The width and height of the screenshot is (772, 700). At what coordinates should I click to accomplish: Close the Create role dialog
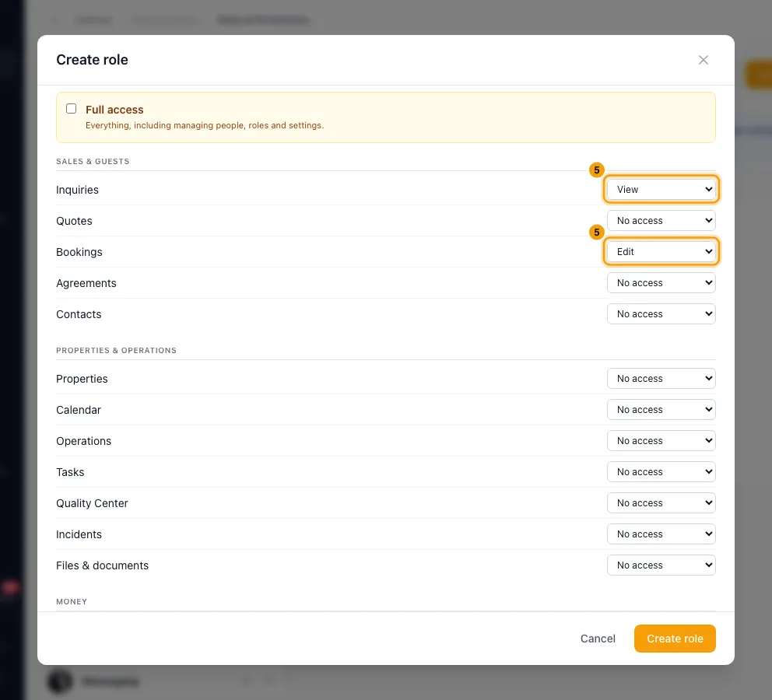[703, 60]
